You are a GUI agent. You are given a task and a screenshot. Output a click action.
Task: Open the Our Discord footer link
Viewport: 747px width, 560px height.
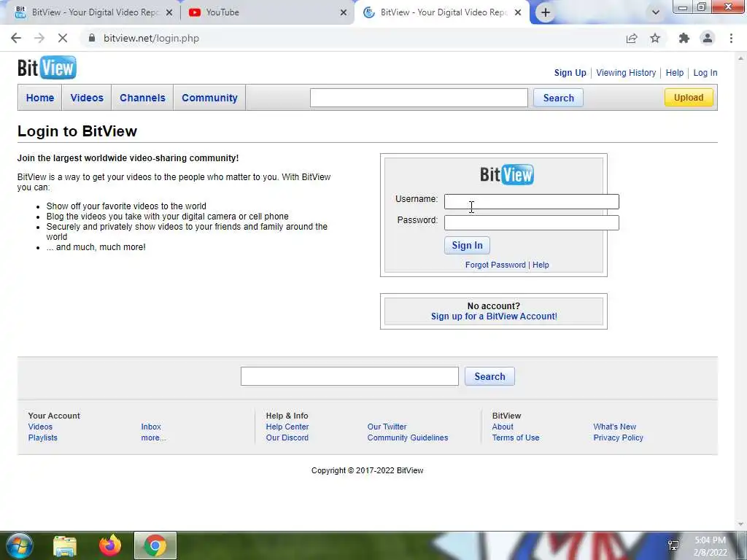coord(287,437)
